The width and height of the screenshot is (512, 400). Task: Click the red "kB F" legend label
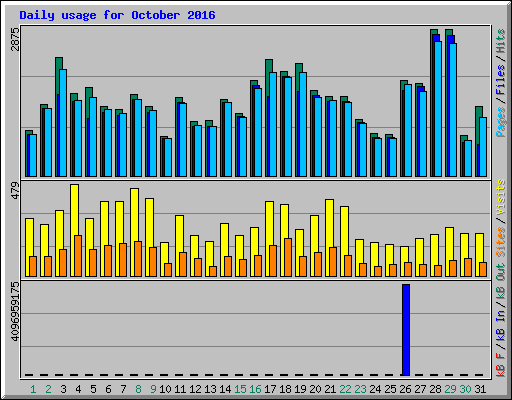click(501, 365)
